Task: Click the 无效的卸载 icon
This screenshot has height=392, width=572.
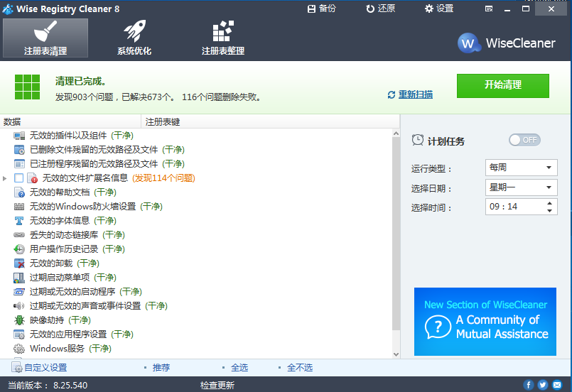Action: [19, 263]
